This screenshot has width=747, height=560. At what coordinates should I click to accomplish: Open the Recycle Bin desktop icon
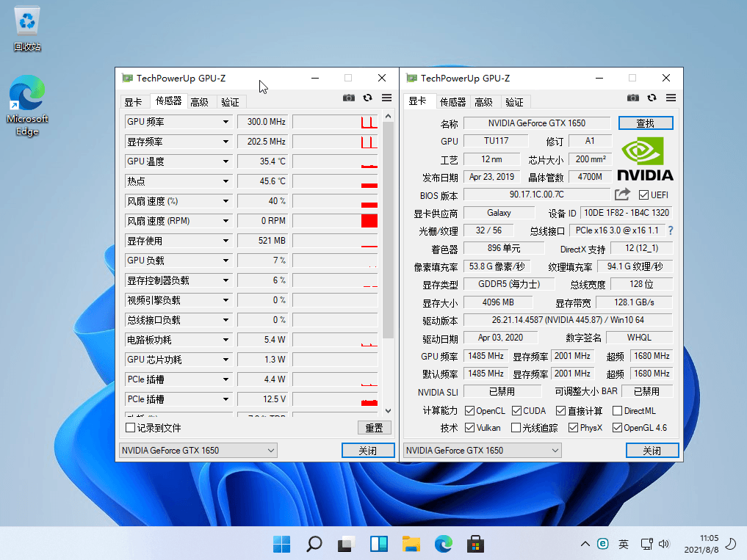(x=27, y=29)
